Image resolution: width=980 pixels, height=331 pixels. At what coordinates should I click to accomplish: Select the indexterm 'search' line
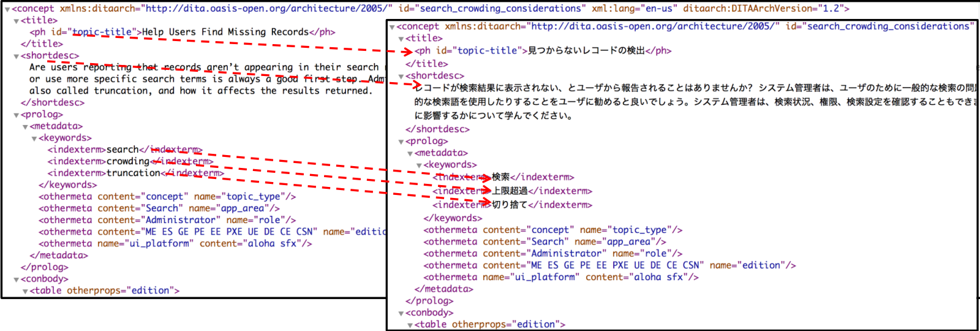(x=125, y=150)
